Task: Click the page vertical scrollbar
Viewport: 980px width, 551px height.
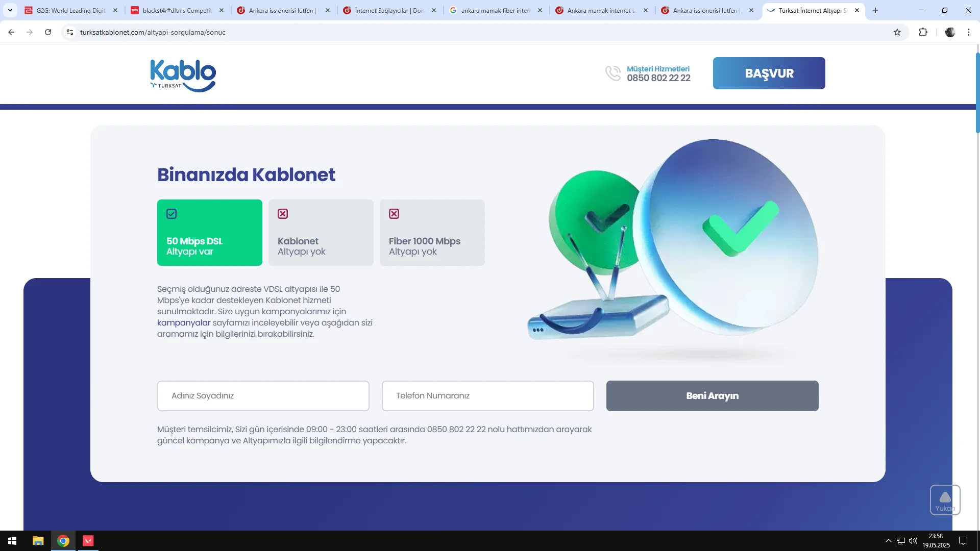Action: coord(977,92)
